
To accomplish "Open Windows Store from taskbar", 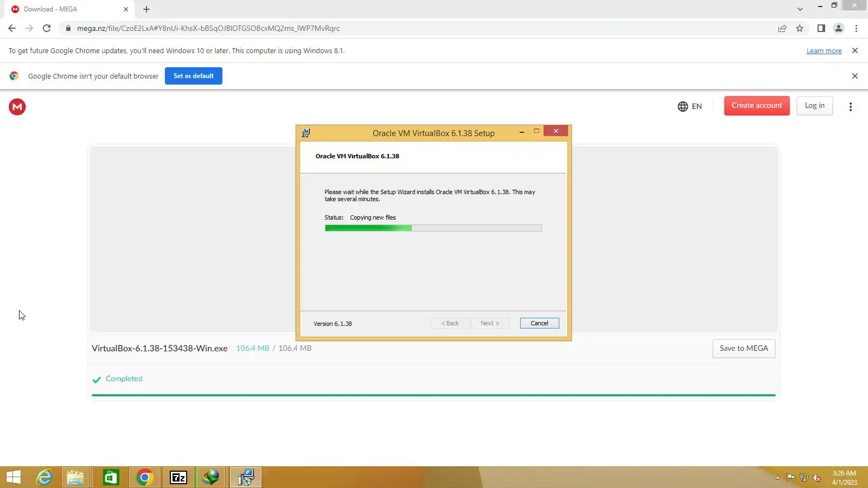I will (111, 477).
